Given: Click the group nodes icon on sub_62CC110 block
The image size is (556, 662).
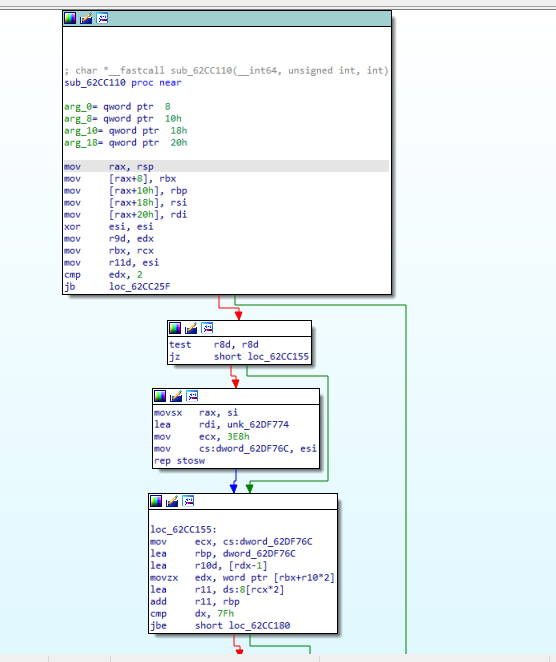Looking at the screenshot, I should pos(102,18).
